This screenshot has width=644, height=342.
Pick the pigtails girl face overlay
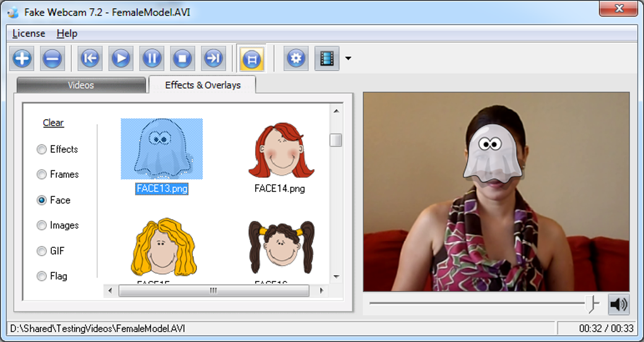282,247
